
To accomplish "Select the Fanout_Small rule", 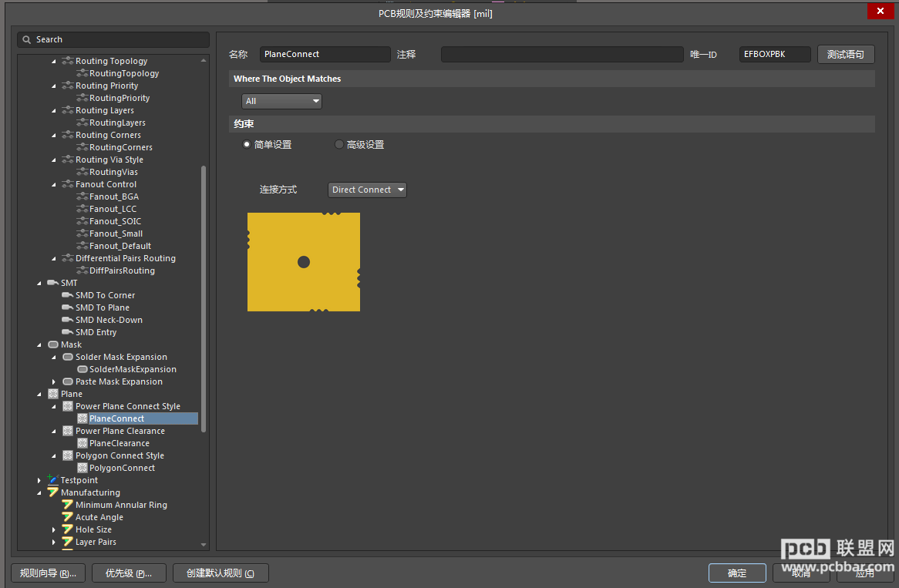I will tap(116, 234).
